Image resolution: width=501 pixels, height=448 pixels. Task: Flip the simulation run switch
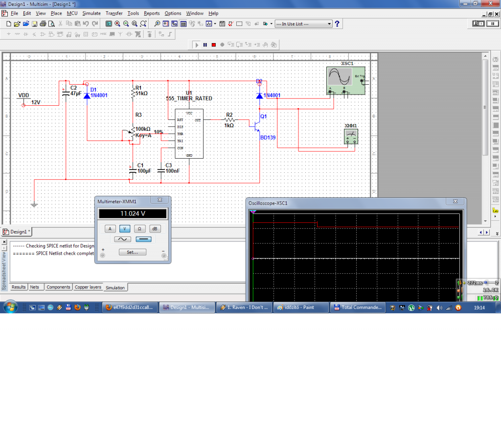(x=478, y=24)
